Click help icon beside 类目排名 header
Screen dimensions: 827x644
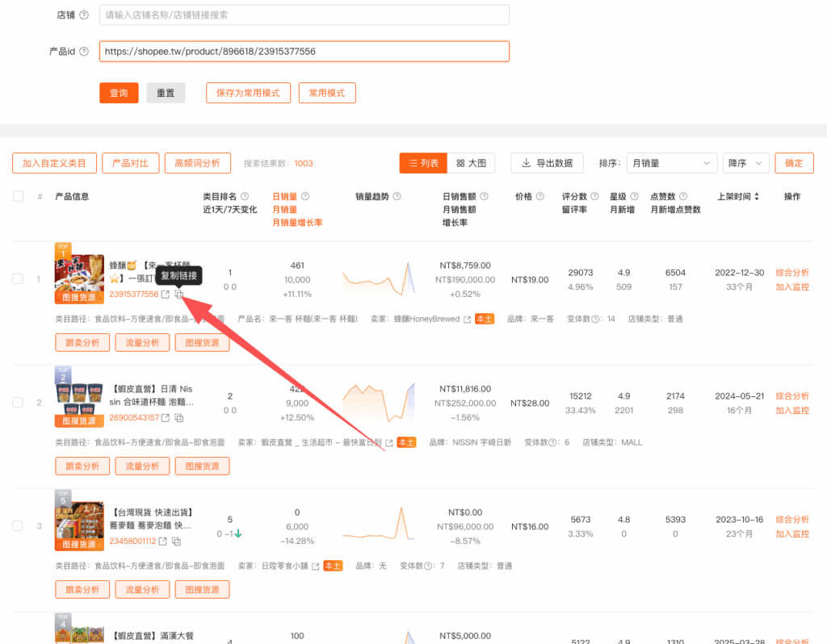click(x=245, y=197)
